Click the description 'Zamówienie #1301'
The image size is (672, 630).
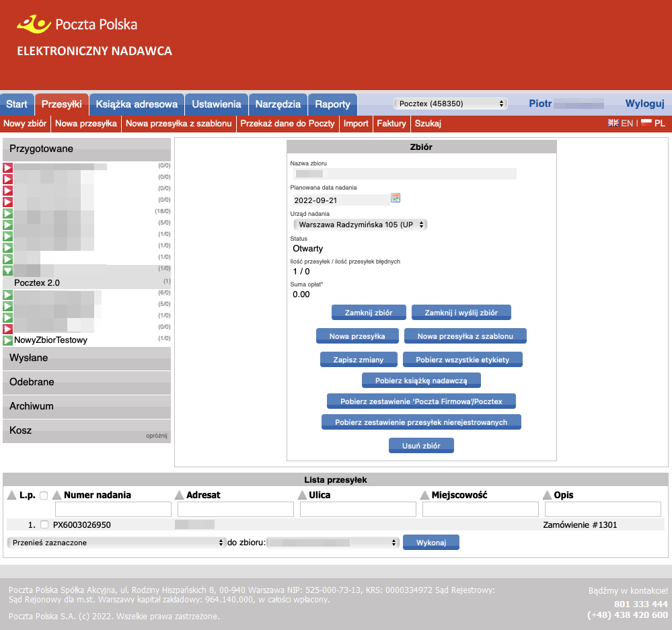580,525
